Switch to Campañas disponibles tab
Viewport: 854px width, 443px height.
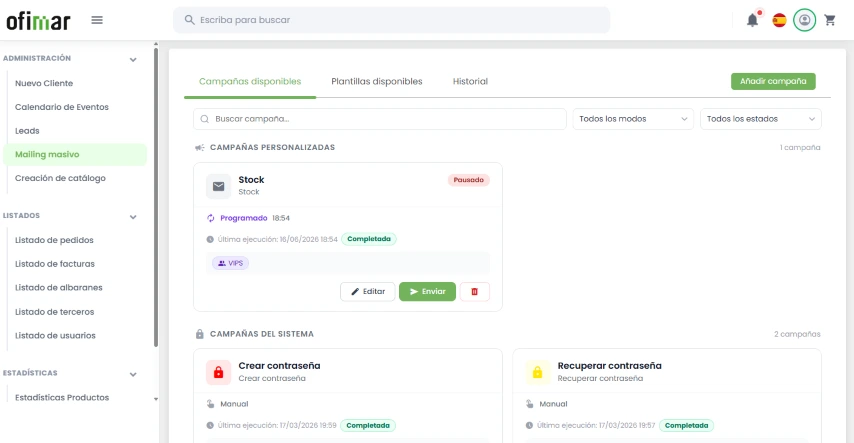point(250,82)
